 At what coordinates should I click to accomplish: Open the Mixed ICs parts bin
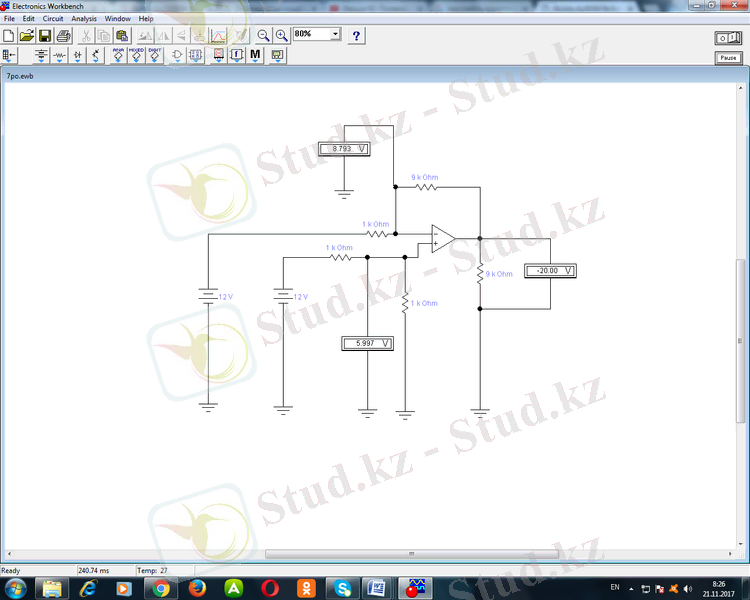[136, 56]
